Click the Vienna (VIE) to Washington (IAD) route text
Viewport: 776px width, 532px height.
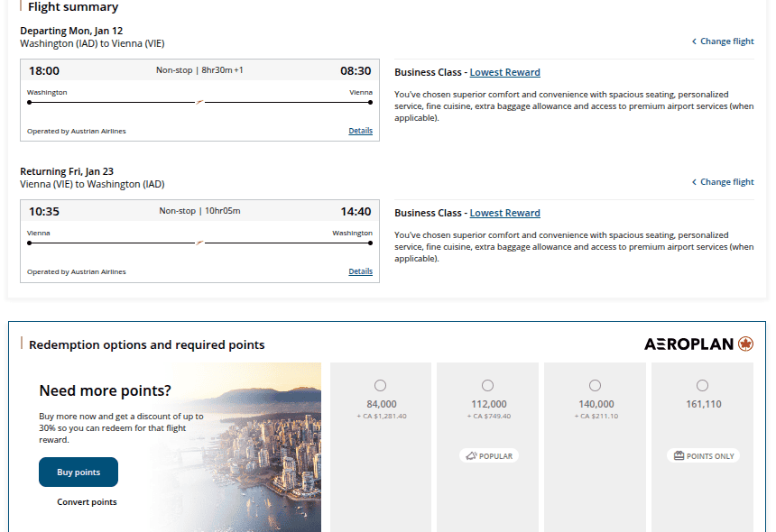(x=92, y=185)
